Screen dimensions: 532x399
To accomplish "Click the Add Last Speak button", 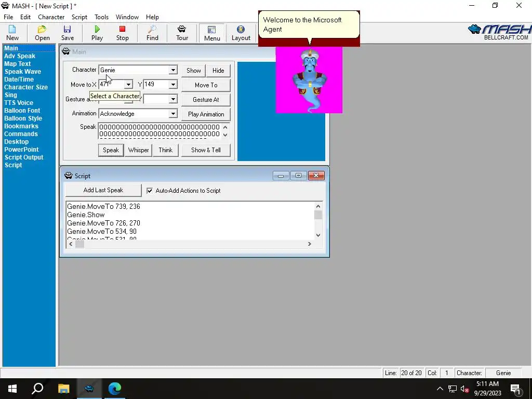I will pyautogui.click(x=103, y=190).
